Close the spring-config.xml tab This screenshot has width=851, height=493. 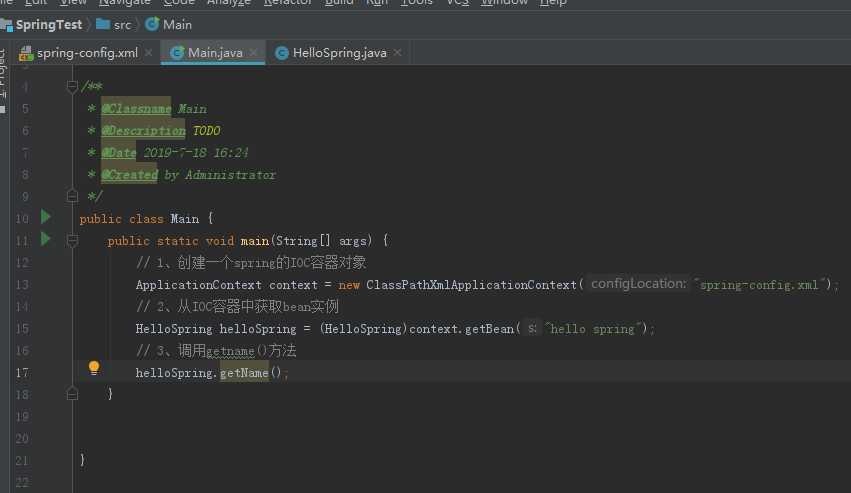148,53
